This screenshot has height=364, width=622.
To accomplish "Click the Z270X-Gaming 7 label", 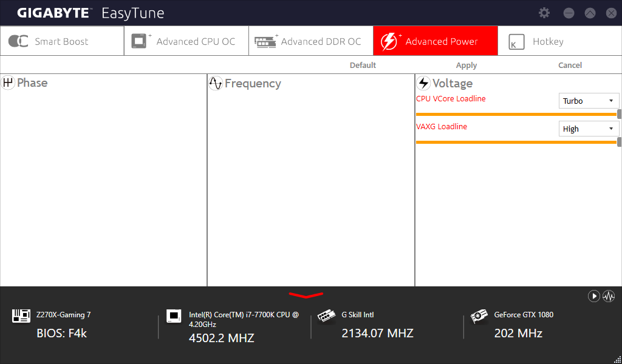I will pyautogui.click(x=63, y=315).
